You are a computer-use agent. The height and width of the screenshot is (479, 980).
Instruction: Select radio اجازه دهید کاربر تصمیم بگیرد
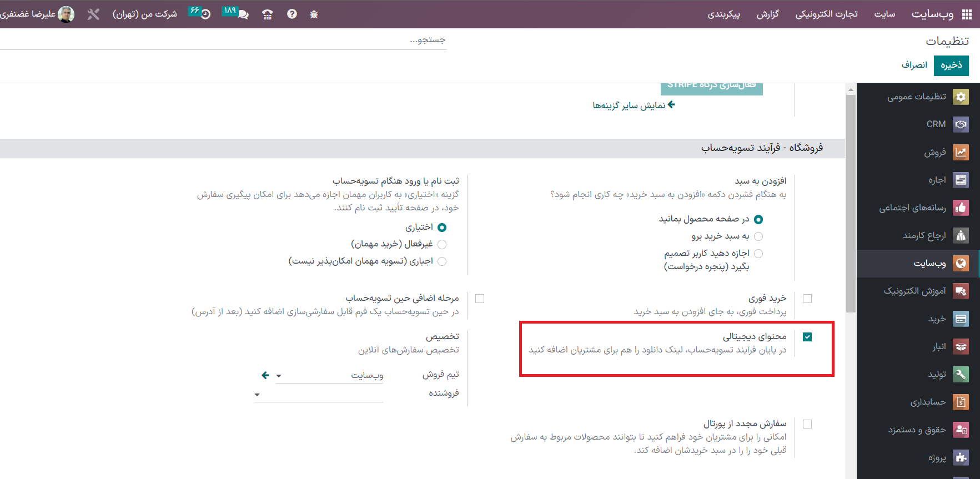pyautogui.click(x=758, y=254)
